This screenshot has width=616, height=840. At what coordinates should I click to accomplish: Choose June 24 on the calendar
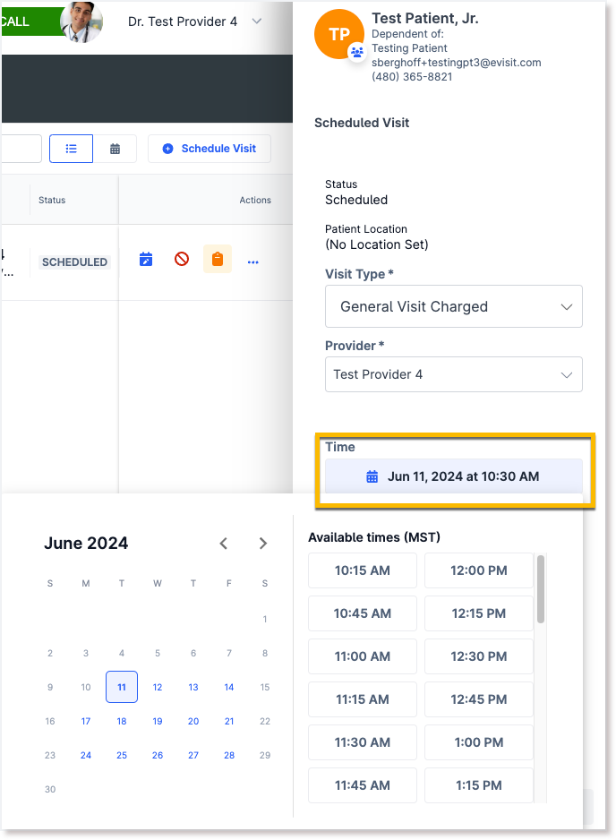pos(86,755)
